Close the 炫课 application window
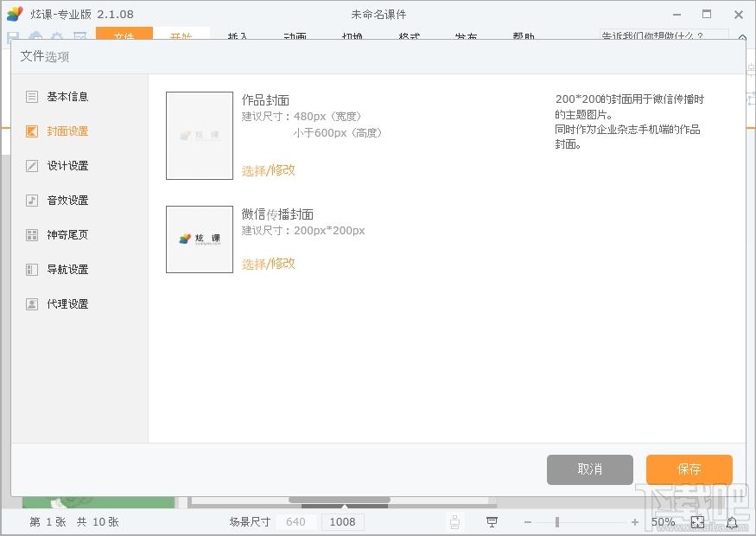This screenshot has height=536, width=756. (x=739, y=15)
